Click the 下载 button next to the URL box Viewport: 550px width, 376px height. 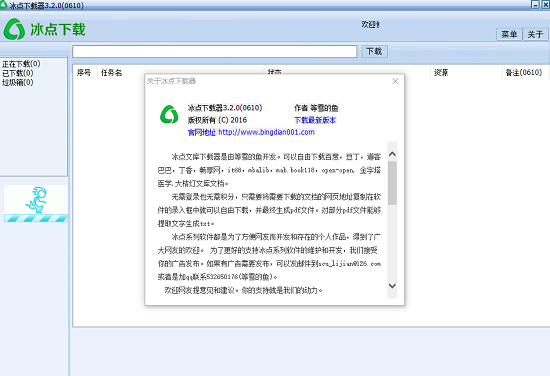pyautogui.click(x=374, y=52)
